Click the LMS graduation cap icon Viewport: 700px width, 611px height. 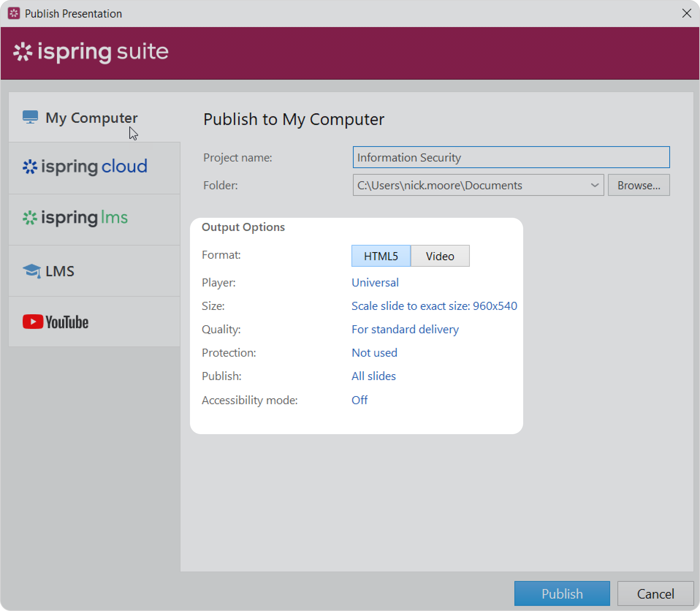[32, 271]
